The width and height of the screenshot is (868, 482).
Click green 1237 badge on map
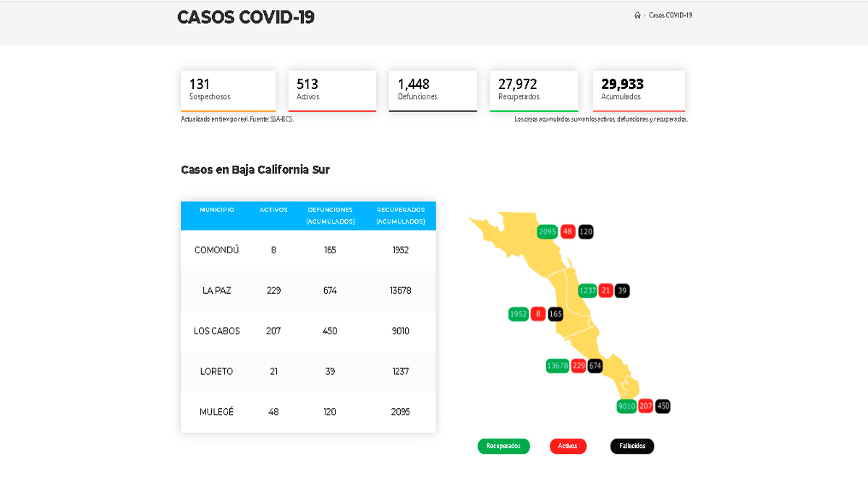click(x=588, y=291)
